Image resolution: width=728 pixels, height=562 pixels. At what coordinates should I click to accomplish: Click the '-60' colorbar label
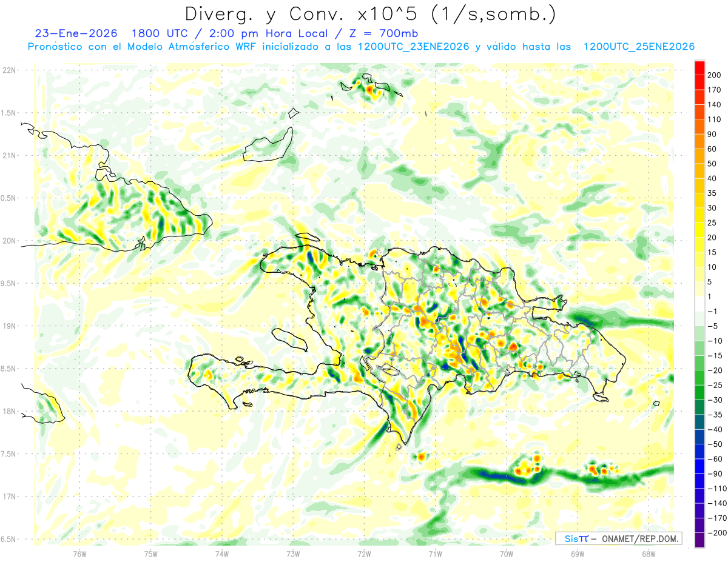(x=716, y=459)
